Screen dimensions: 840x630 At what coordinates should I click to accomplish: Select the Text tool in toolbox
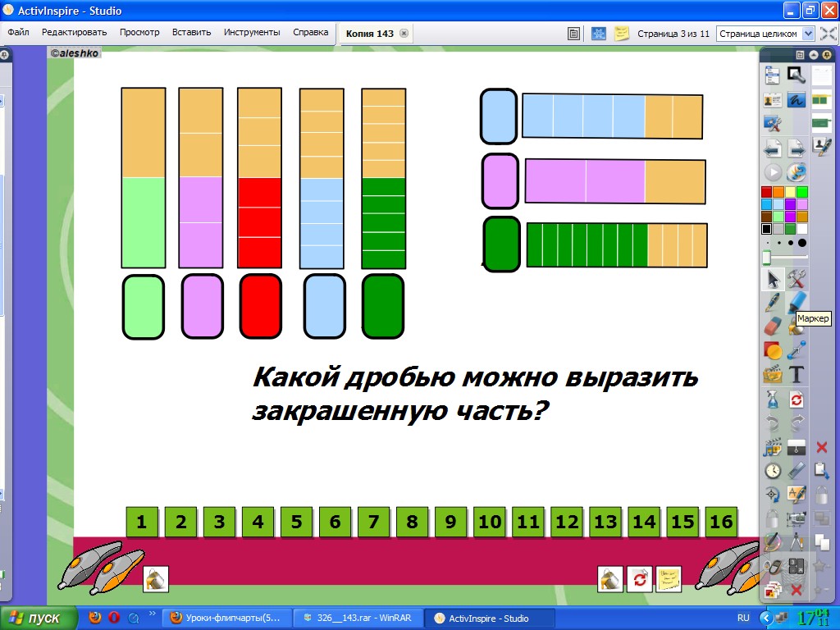(797, 375)
